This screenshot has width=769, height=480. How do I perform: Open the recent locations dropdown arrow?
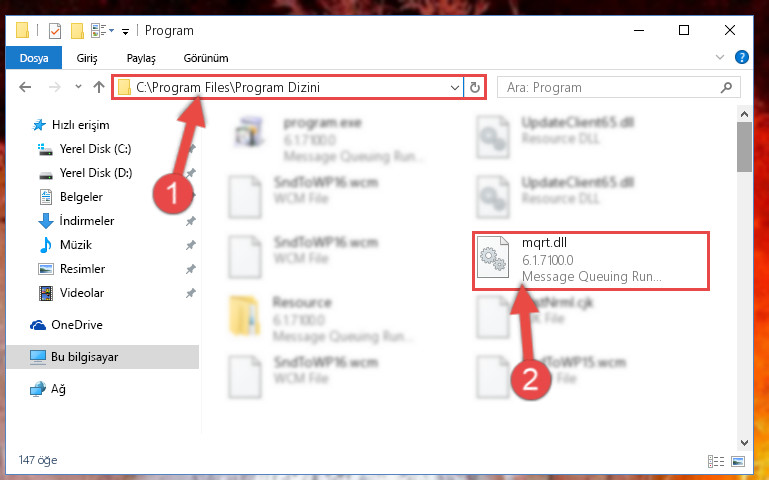pyautogui.click(x=78, y=87)
